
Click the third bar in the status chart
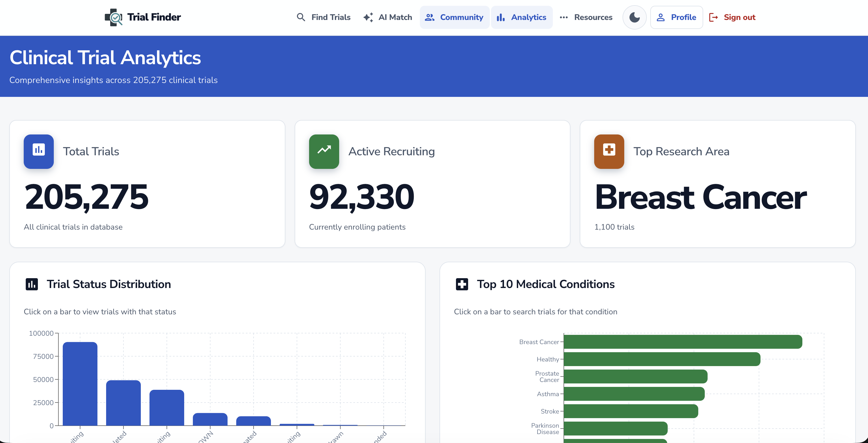coord(167,408)
